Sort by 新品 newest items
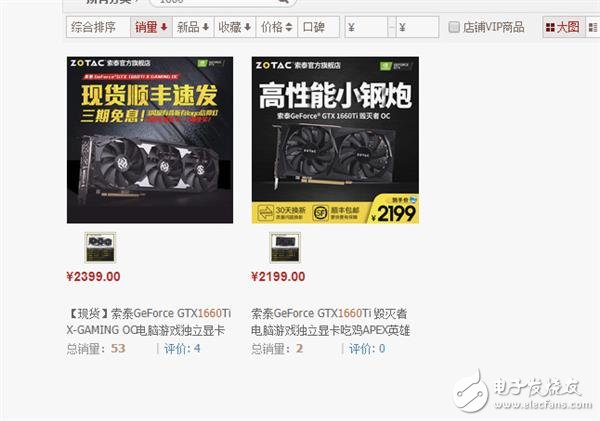The image size is (600, 421). tap(193, 27)
